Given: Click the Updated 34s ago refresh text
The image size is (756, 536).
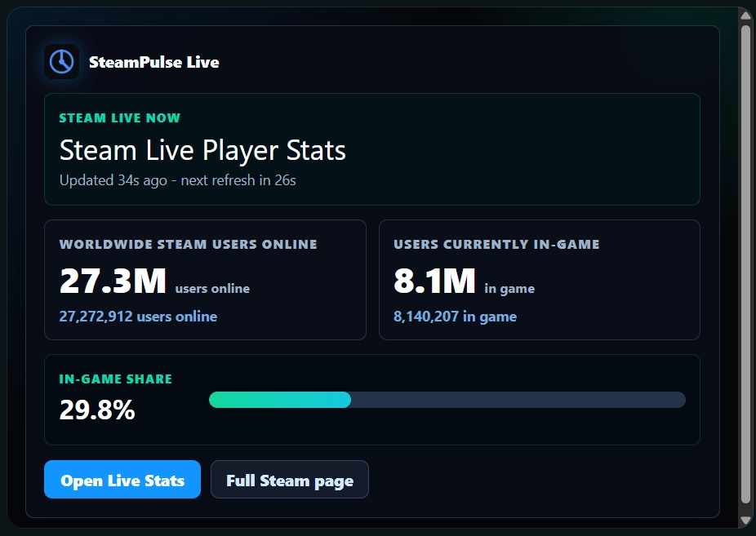Looking at the screenshot, I should pos(177,180).
